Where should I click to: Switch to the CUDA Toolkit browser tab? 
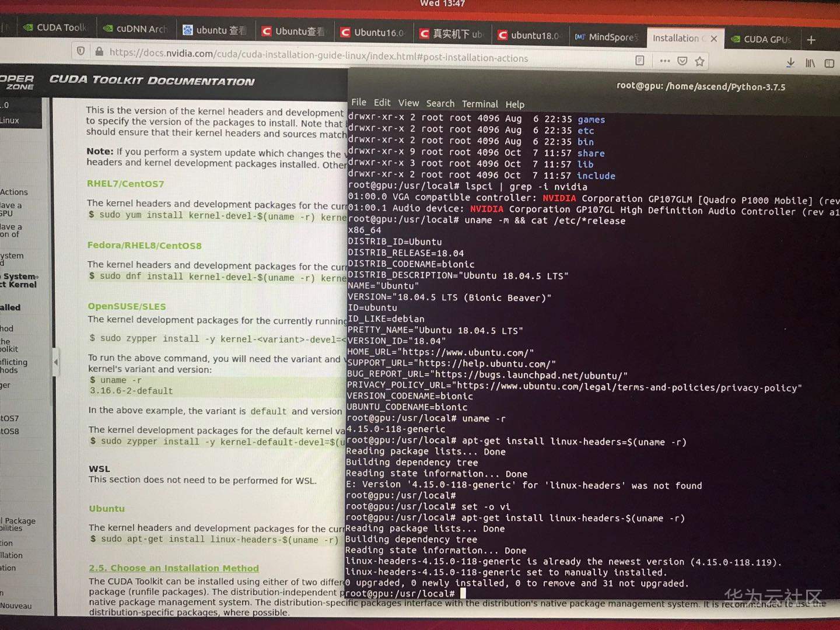pos(55,27)
